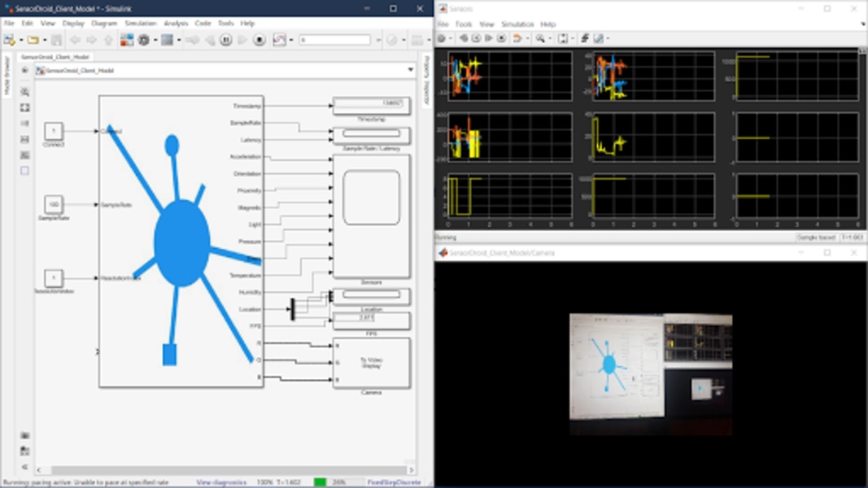This screenshot has height=488, width=868.
Task: Pause the Simulink simulation
Action: coord(226,40)
